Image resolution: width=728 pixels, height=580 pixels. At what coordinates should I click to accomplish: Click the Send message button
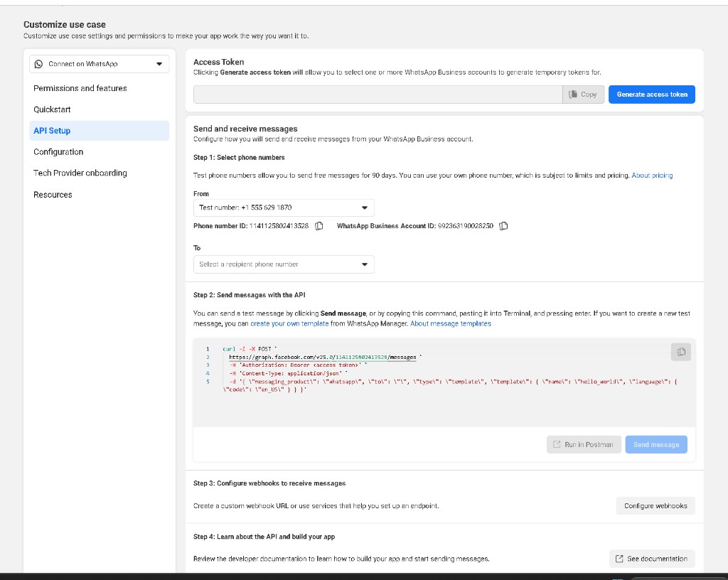tap(656, 444)
